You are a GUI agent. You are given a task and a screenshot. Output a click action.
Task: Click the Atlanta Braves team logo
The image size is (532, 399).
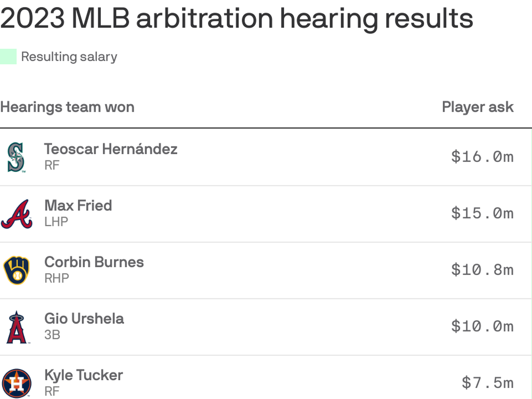point(17,214)
